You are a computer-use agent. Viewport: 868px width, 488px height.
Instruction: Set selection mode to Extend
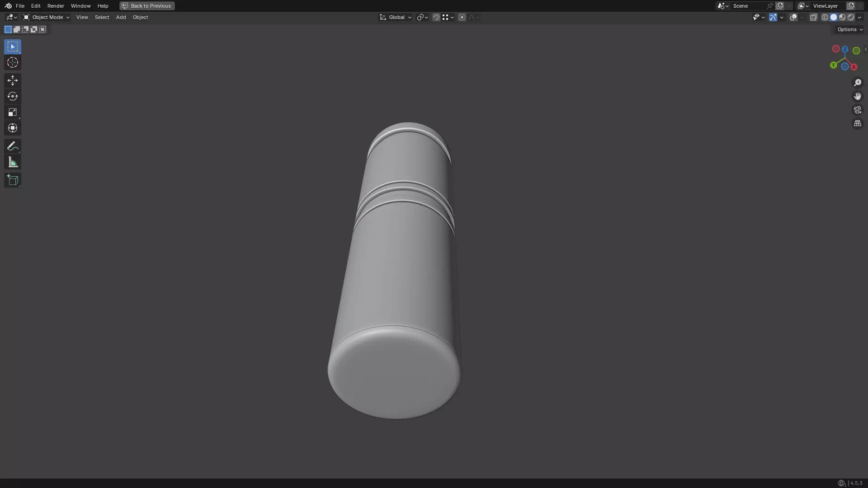pos(17,29)
